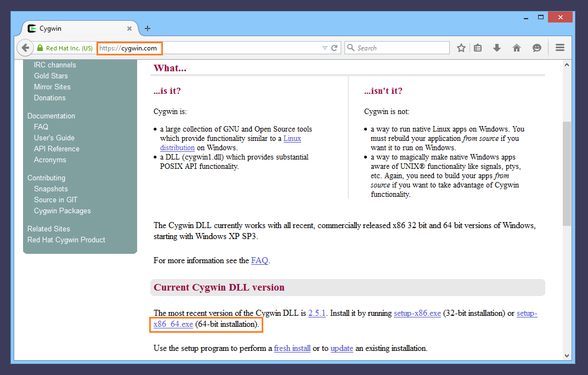The image size is (588, 375).
Task: Open the hamburger menu
Action: click(560, 48)
